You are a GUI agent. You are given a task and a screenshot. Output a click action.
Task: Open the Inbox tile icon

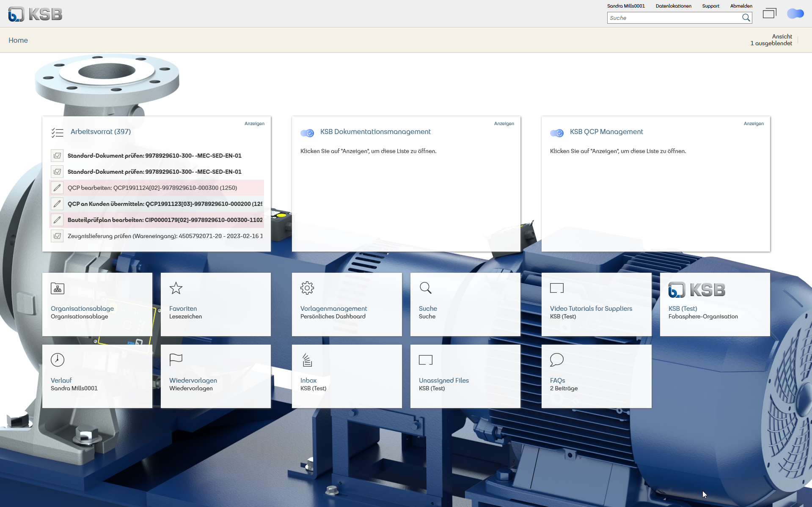(x=307, y=360)
